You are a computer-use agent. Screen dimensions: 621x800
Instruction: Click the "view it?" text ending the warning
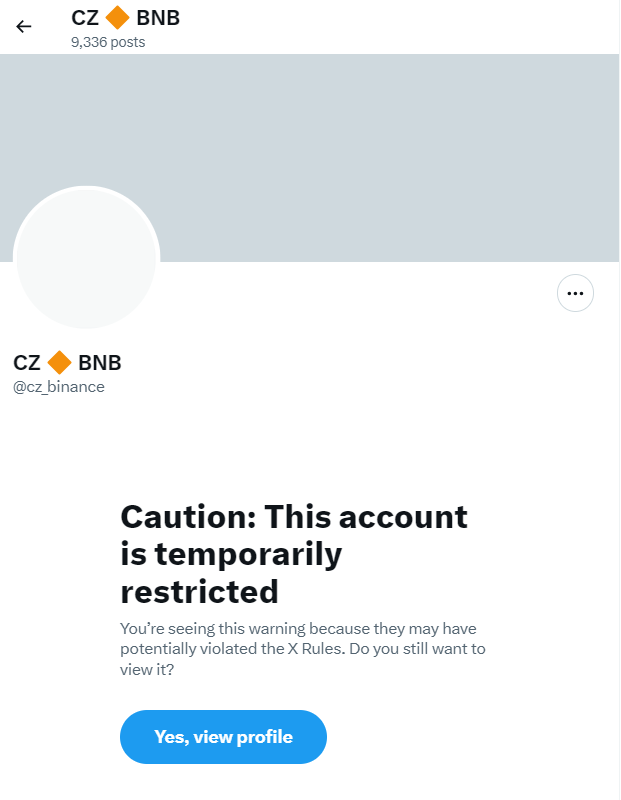pyautogui.click(x=150, y=669)
